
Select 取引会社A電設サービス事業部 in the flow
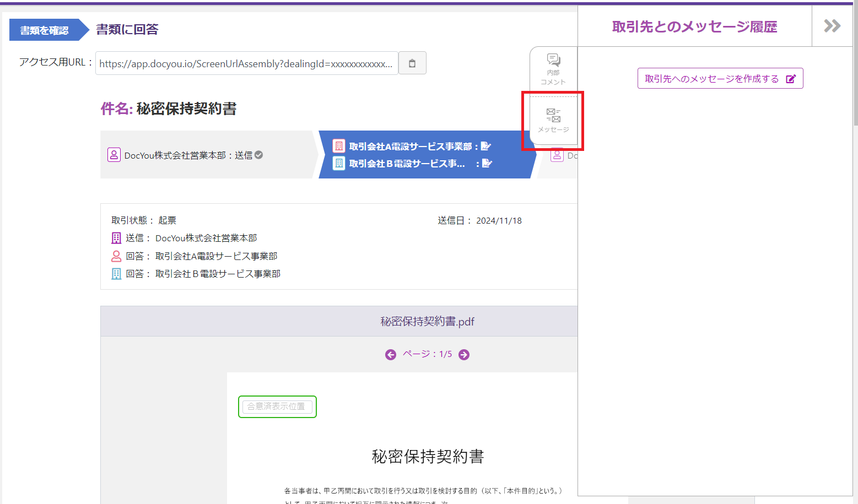pyautogui.click(x=410, y=147)
